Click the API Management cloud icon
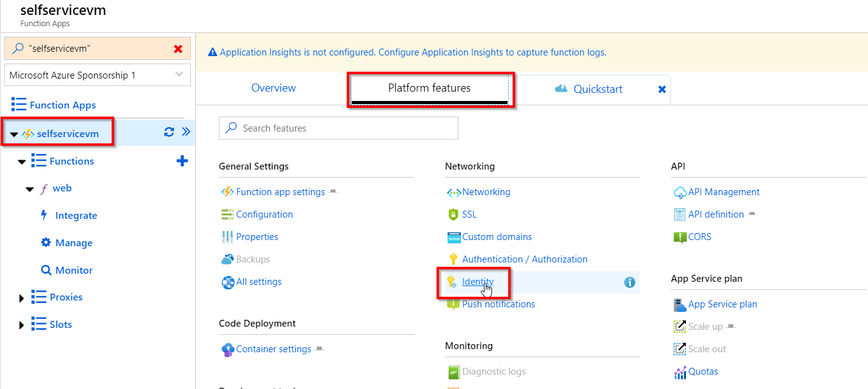 click(x=680, y=193)
